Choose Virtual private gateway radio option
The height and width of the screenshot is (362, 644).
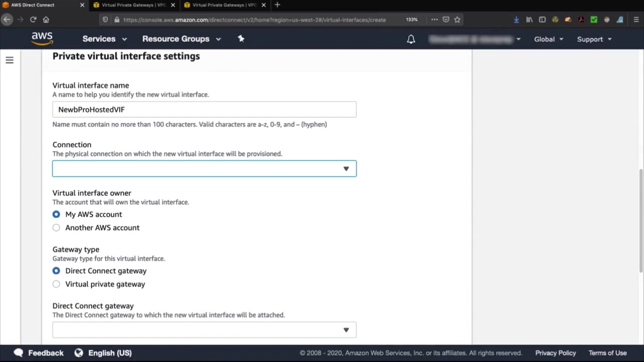[x=56, y=284]
